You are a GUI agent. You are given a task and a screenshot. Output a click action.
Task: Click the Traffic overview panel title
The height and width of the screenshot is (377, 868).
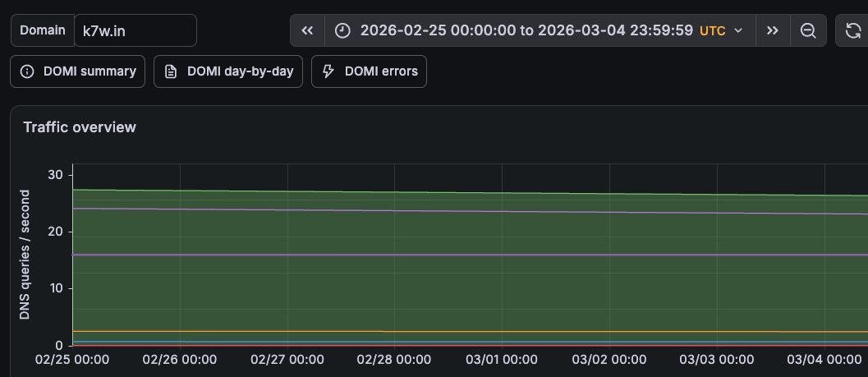pyautogui.click(x=80, y=127)
